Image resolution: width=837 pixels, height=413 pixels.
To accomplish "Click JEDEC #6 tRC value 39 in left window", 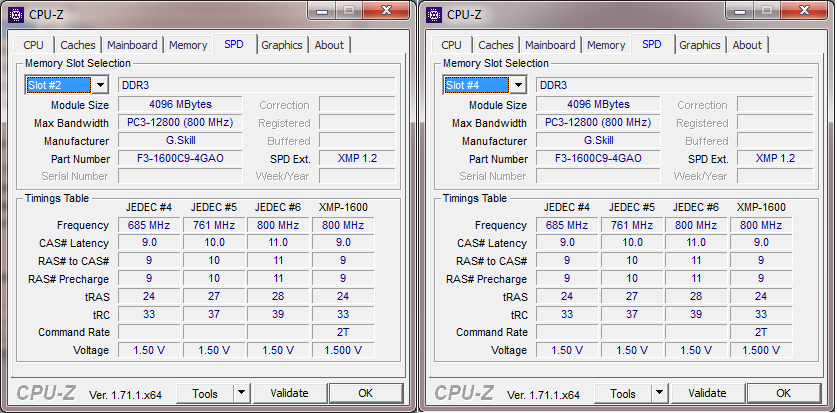I will [x=278, y=314].
